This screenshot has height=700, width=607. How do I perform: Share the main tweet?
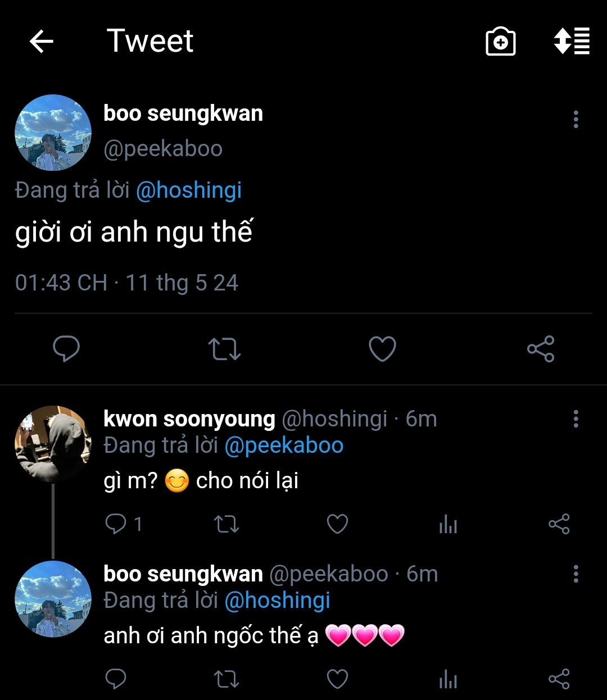click(541, 349)
